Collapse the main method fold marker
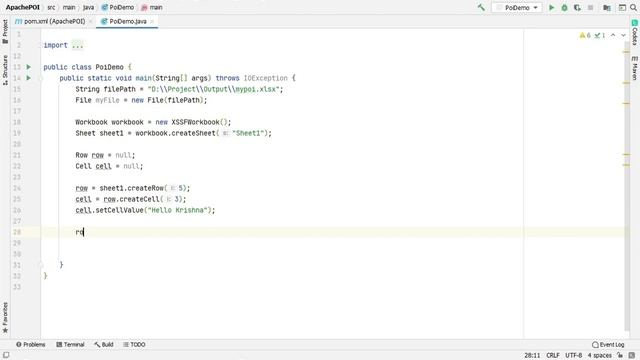Screen dimensions: 640x360 [41, 78]
